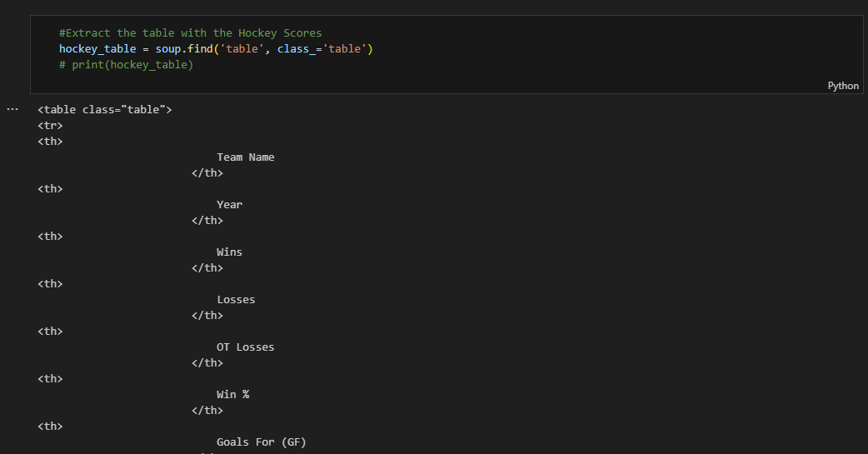868x454 pixels.
Task: Click the '</th>' closing tag below Win %
Action: pyautogui.click(x=207, y=410)
